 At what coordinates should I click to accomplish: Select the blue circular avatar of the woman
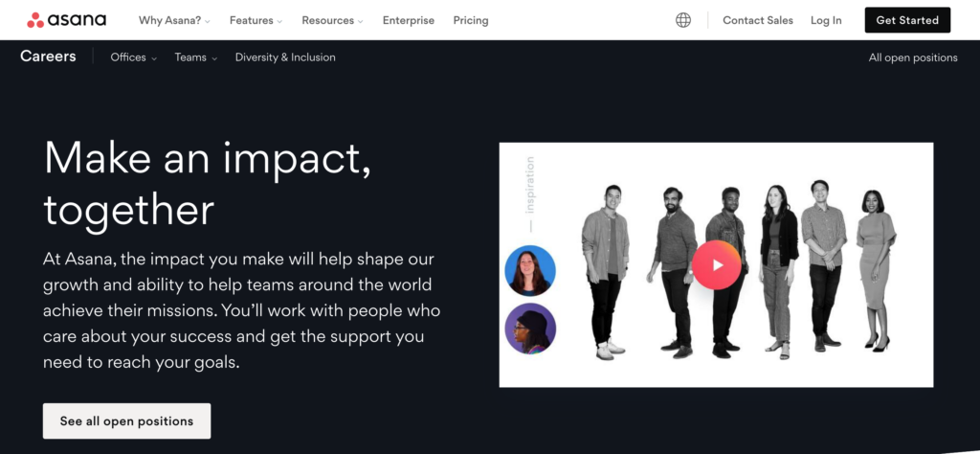pos(530,270)
